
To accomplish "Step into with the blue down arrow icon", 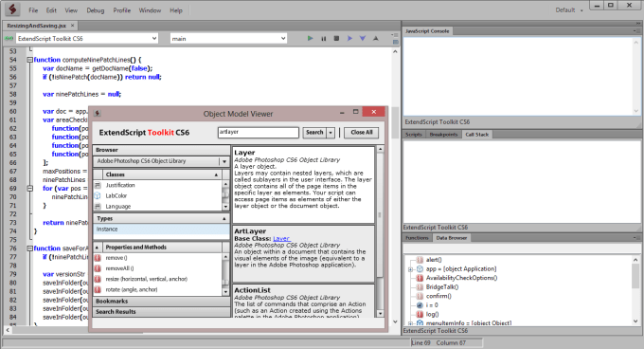I will tap(363, 38).
